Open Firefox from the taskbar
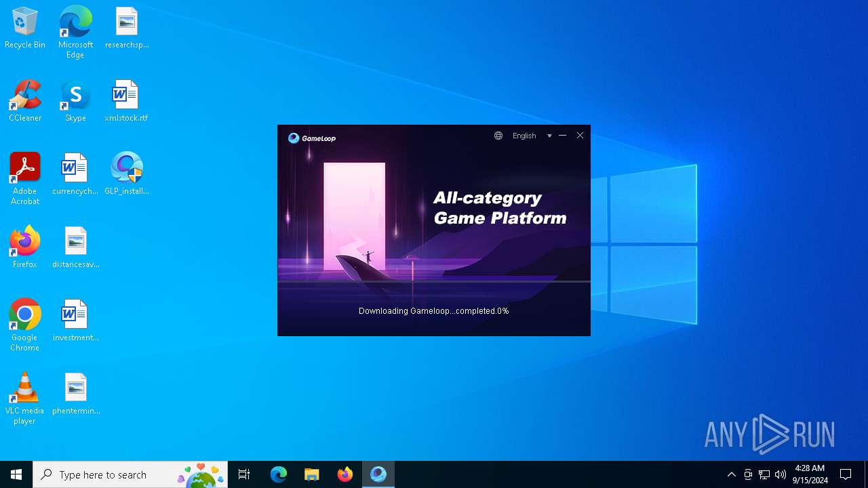 [x=345, y=474]
